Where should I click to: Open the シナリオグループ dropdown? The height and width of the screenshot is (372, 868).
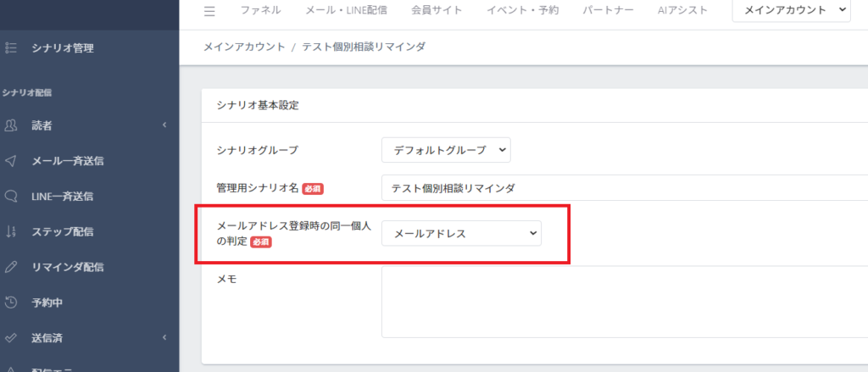click(x=446, y=150)
